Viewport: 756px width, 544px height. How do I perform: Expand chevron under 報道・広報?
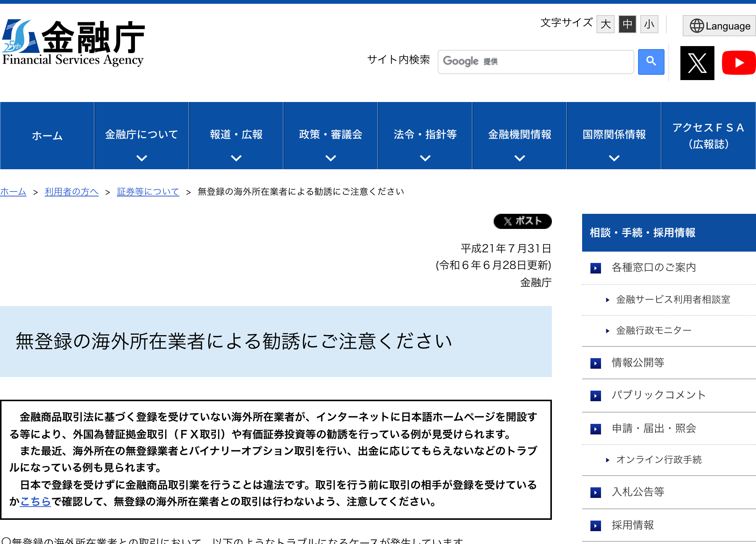236,158
